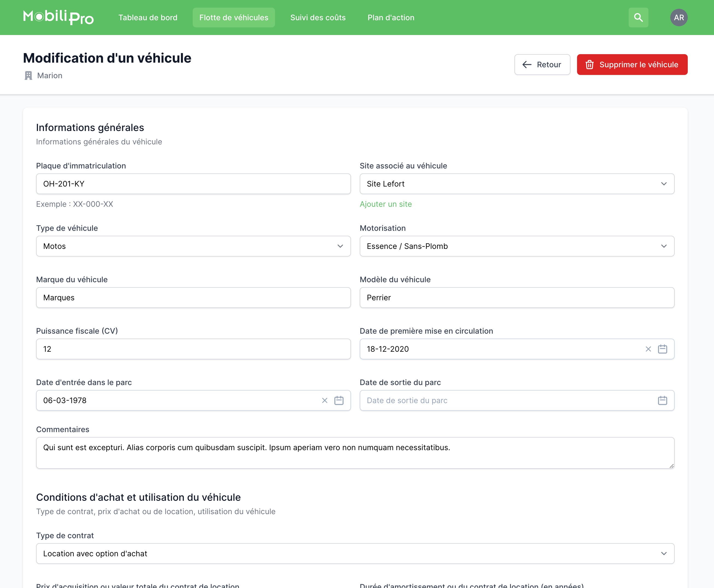Click into the Marque du véhicule field
The width and height of the screenshot is (714, 588).
point(193,298)
